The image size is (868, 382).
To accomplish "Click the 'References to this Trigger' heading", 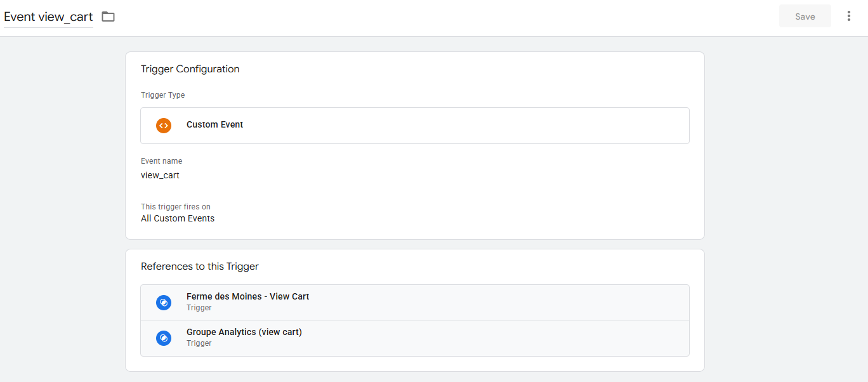I will (200, 267).
